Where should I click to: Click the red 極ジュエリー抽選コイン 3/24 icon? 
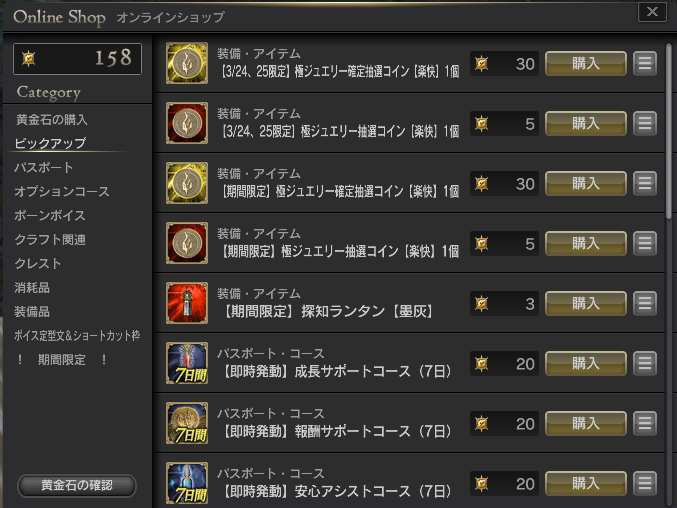[x=187, y=123]
